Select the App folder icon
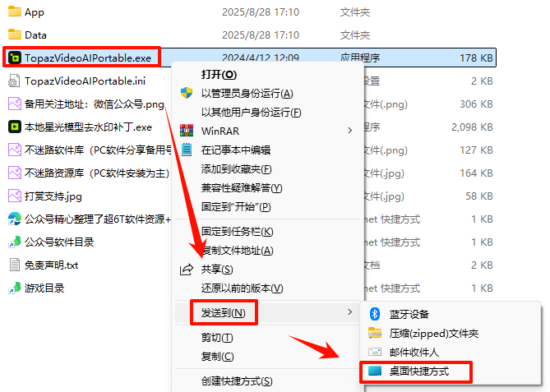The width and height of the screenshot is (550, 392). click(x=14, y=12)
